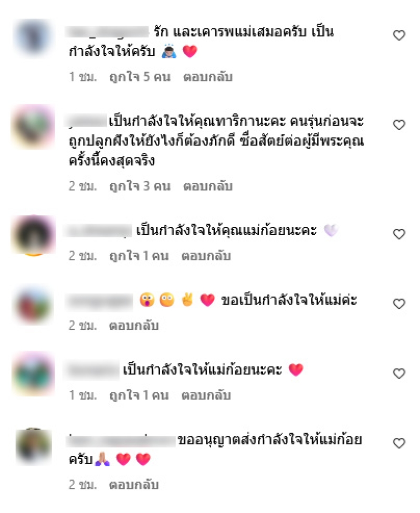The width and height of the screenshot is (420, 513).
Task: Open the 'ถูกใจ 3 คน' likes list
Action: (140, 186)
